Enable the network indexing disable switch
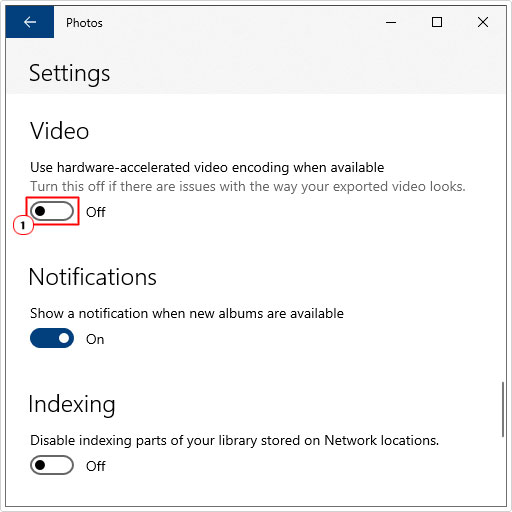Viewport: 512px width, 512px height. (x=52, y=465)
